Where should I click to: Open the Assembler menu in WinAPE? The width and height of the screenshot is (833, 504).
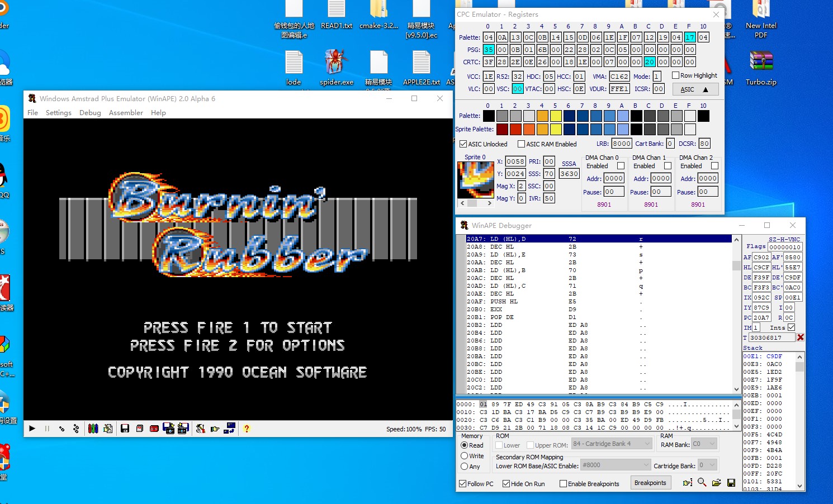(x=126, y=112)
